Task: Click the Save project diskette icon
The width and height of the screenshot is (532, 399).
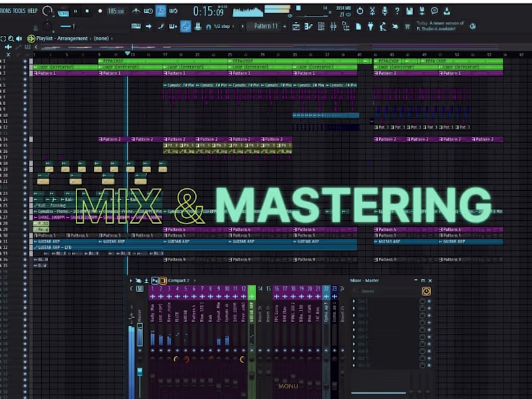Action: [x=408, y=10]
